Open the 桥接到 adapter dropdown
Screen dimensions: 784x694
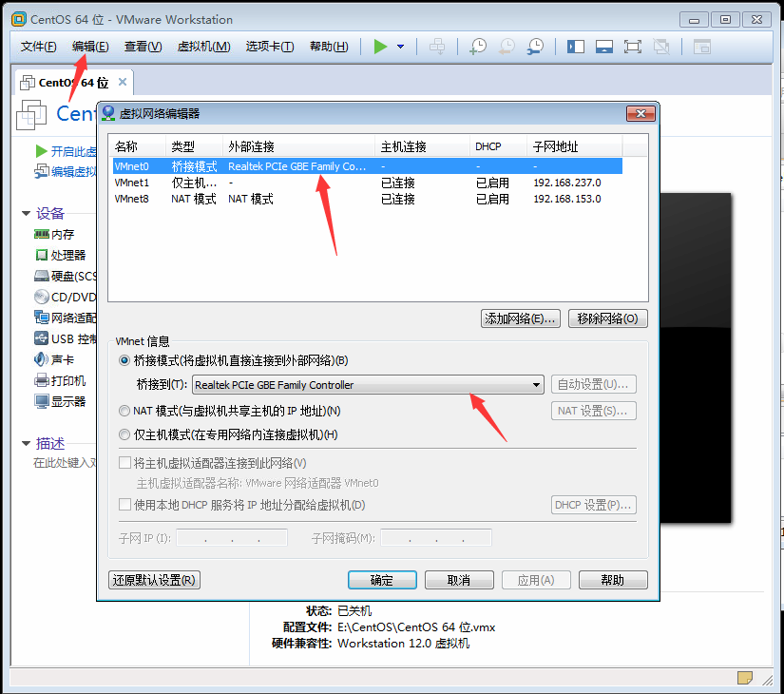pos(368,385)
